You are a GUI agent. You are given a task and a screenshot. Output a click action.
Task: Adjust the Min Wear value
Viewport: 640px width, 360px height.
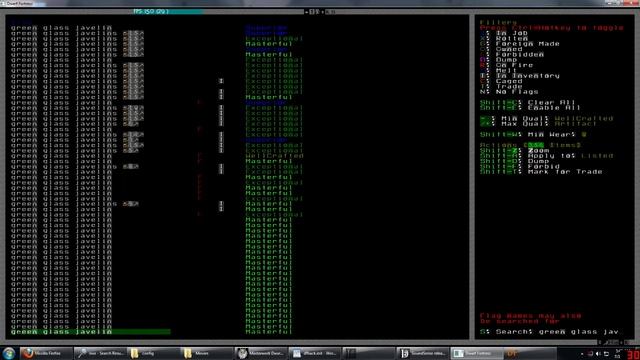[x=533, y=134]
